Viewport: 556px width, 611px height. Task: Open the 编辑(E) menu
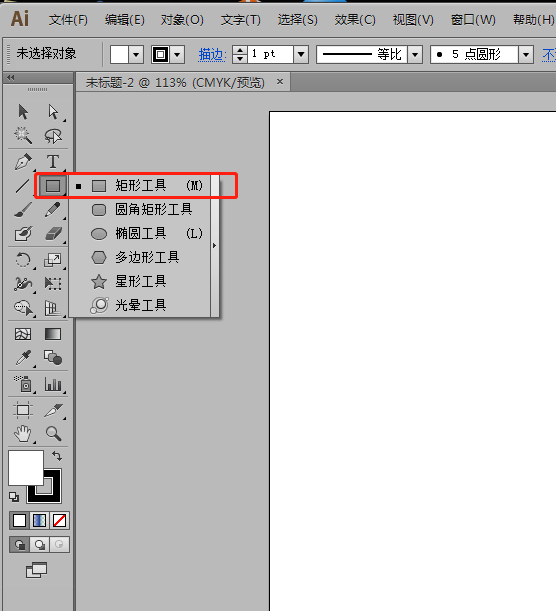(x=125, y=19)
